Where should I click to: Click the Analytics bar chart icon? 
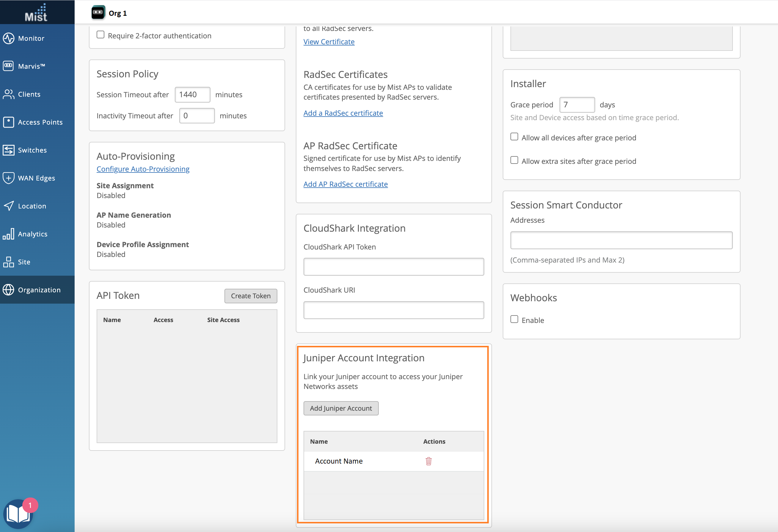tap(9, 234)
